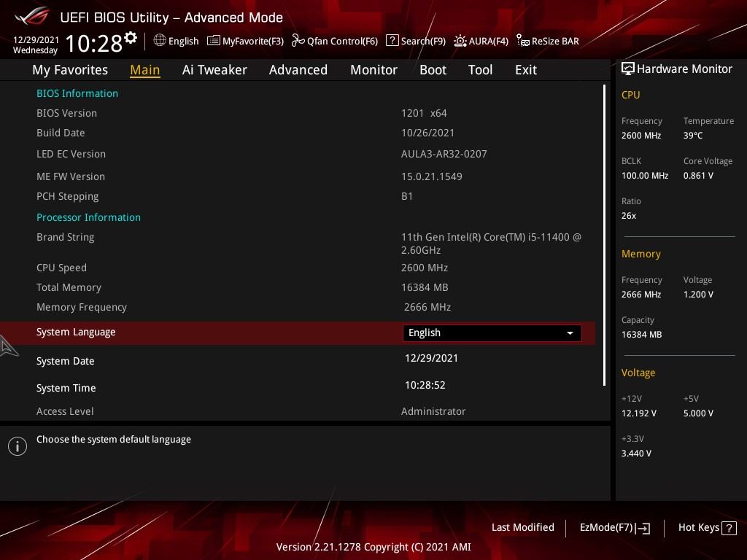Screen dimensions: 747x560
Task: Click the globe language icon
Action: point(160,41)
